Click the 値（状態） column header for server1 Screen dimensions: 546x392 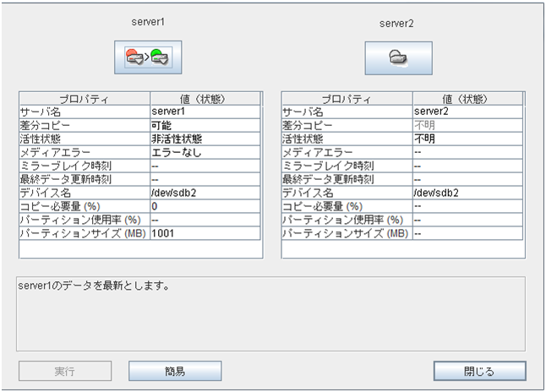pyautogui.click(x=203, y=98)
